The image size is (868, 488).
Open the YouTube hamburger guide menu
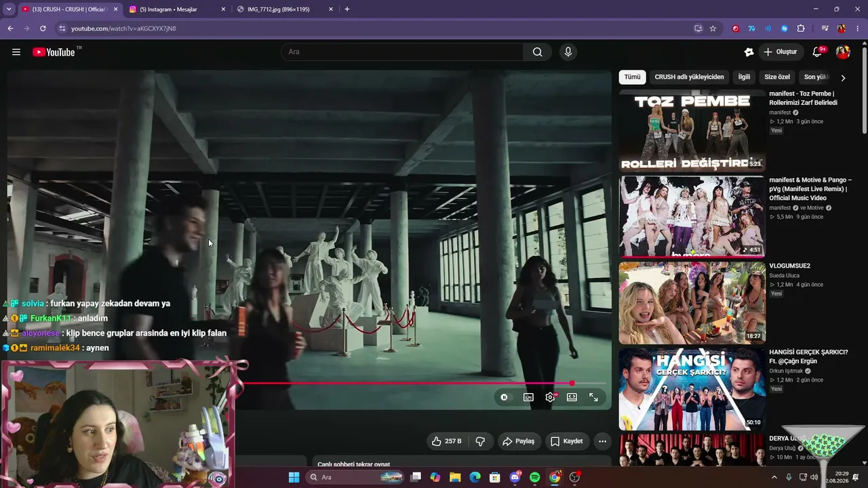16,52
